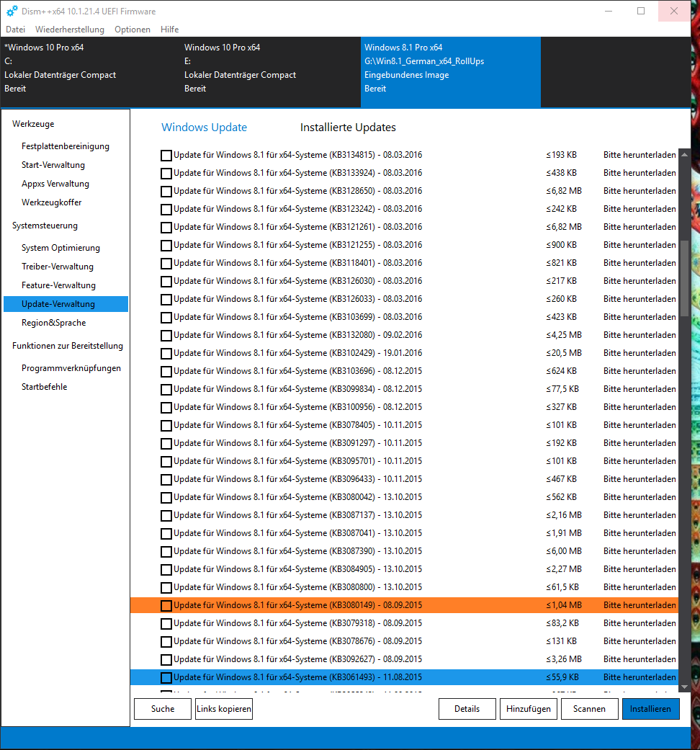Screen dimensions: 700x750
Task: Open the Optionen menu
Action: (133, 29)
